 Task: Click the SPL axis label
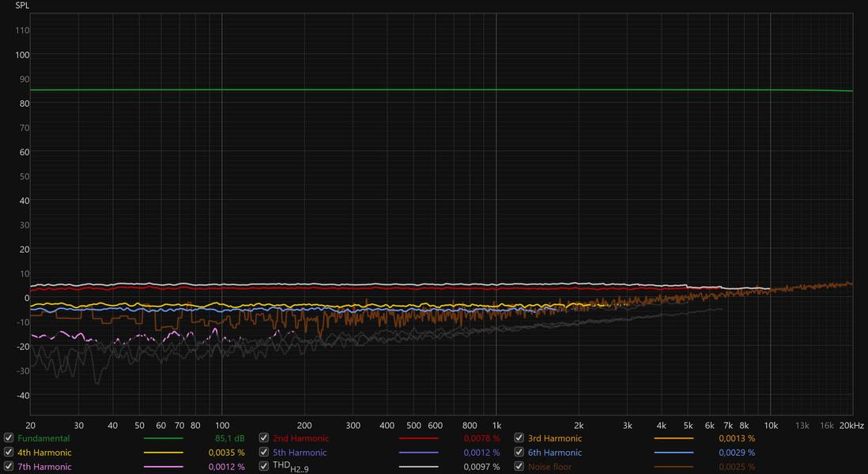coord(21,6)
